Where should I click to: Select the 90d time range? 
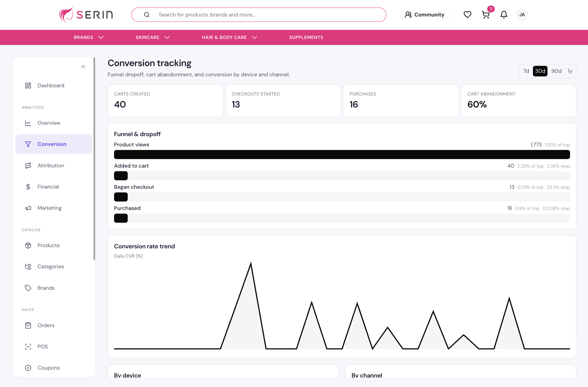556,71
